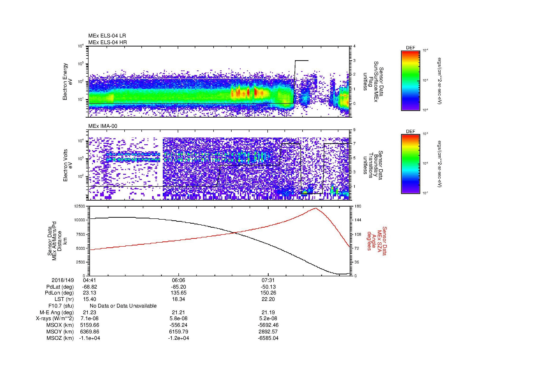Click the PdLat value '-68.82'
The height and width of the screenshot is (392, 555).
tap(89, 287)
